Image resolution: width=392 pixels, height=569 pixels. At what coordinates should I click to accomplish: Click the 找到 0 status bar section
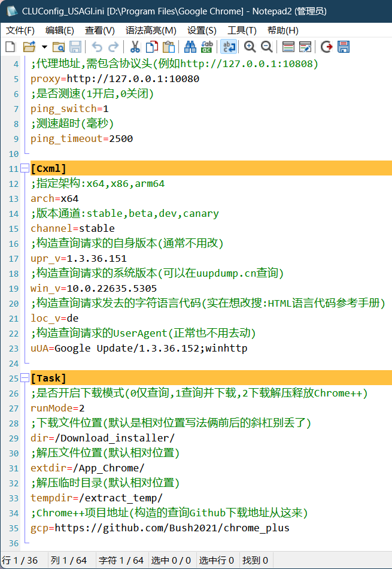point(256,560)
